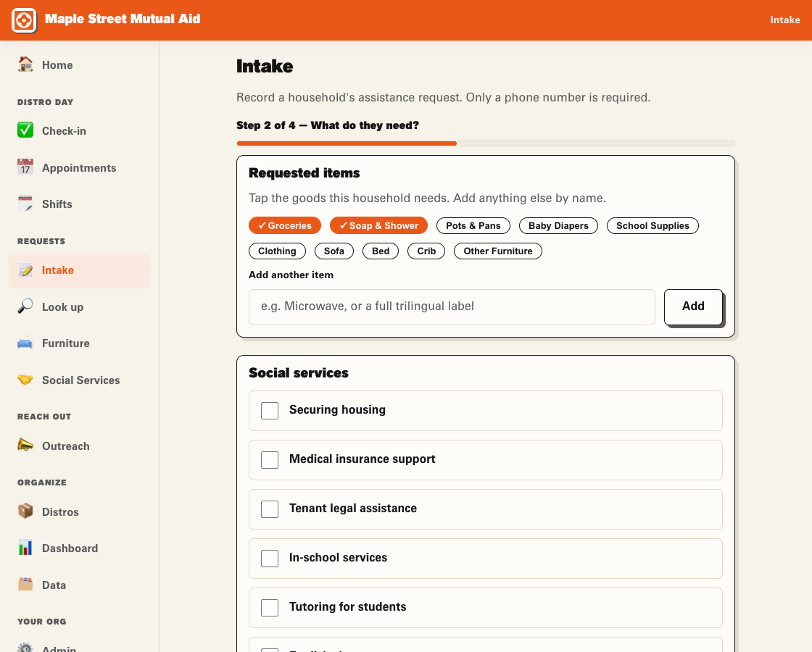Click the Shifts notepad icon
This screenshot has height=652, width=812.
[25, 204]
